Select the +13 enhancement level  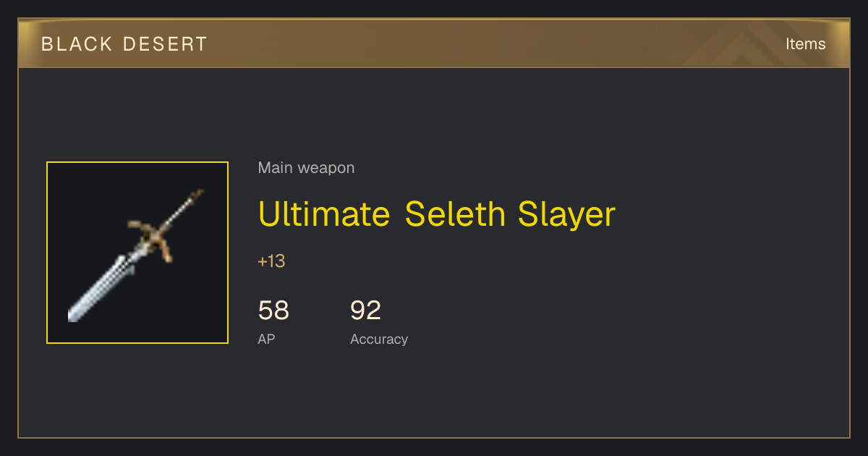pyautogui.click(x=272, y=261)
